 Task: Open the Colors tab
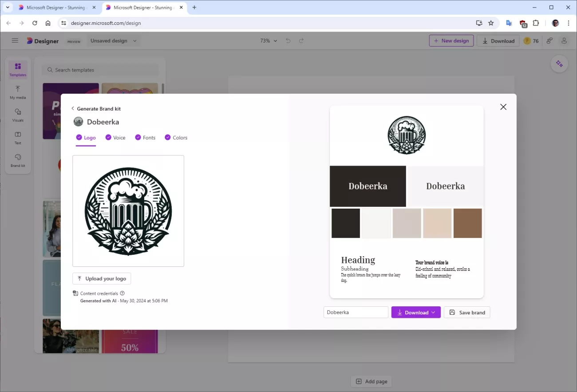click(x=176, y=138)
